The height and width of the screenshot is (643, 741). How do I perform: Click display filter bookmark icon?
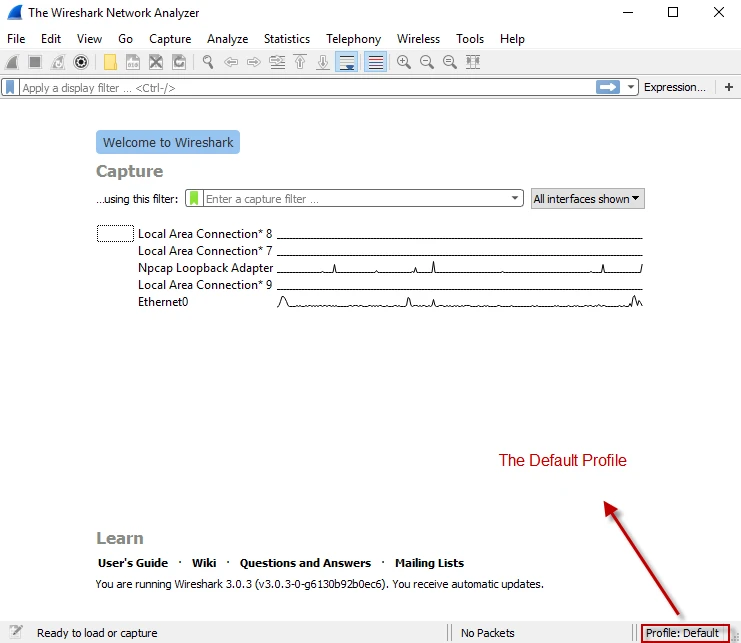coord(10,88)
